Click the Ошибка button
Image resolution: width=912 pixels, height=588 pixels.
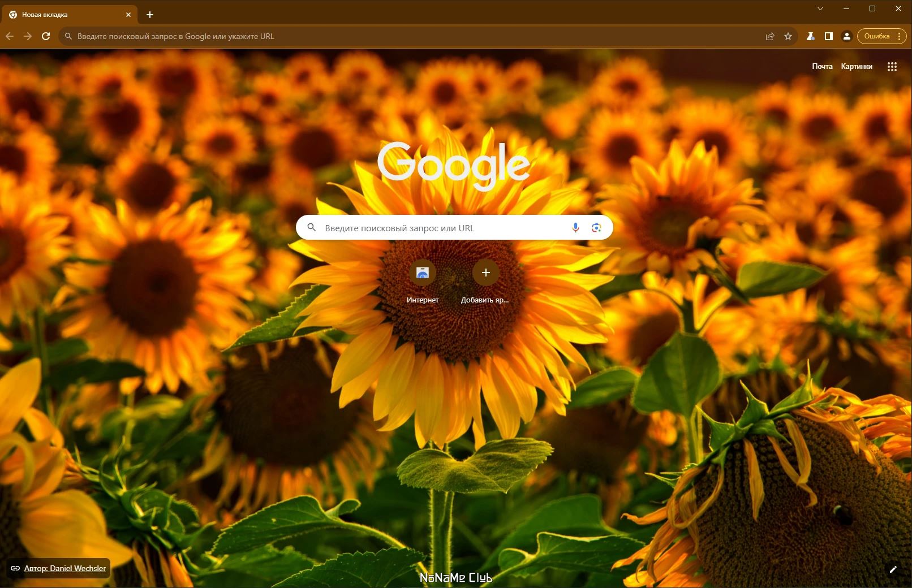click(876, 36)
